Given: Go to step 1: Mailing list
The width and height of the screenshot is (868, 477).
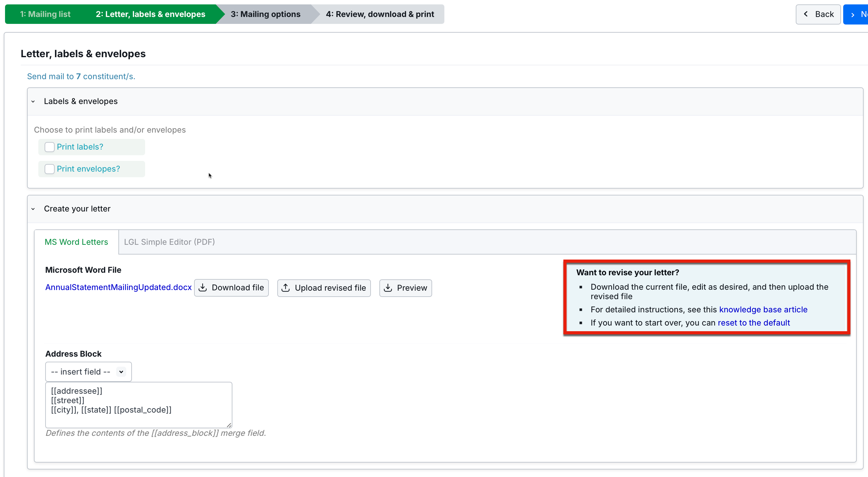Looking at the screenshot, I should pyautogui.click(x=45, y=14).
